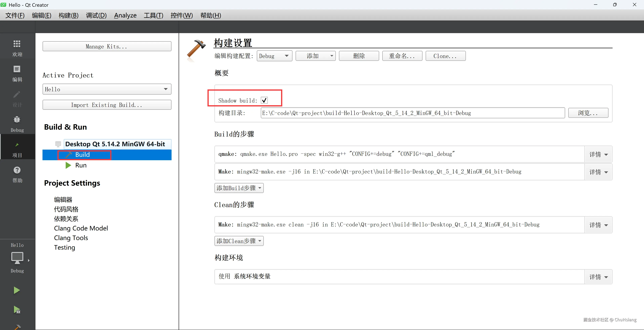Open Hello kit selector monitor icon

click(17, 258)
